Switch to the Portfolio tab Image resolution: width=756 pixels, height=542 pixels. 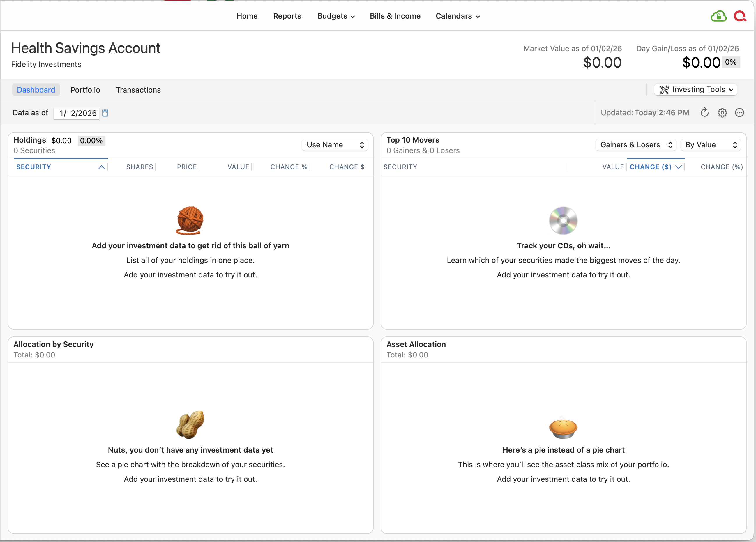pos(85,90)
